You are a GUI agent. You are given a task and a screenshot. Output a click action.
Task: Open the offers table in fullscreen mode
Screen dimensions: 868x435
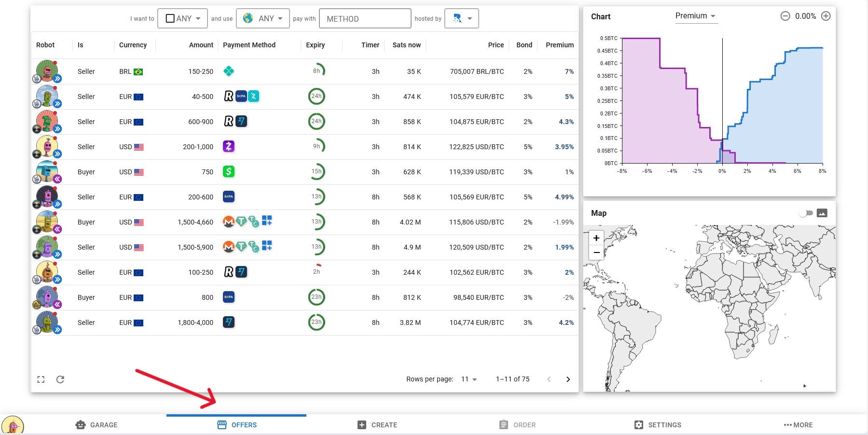41,379
